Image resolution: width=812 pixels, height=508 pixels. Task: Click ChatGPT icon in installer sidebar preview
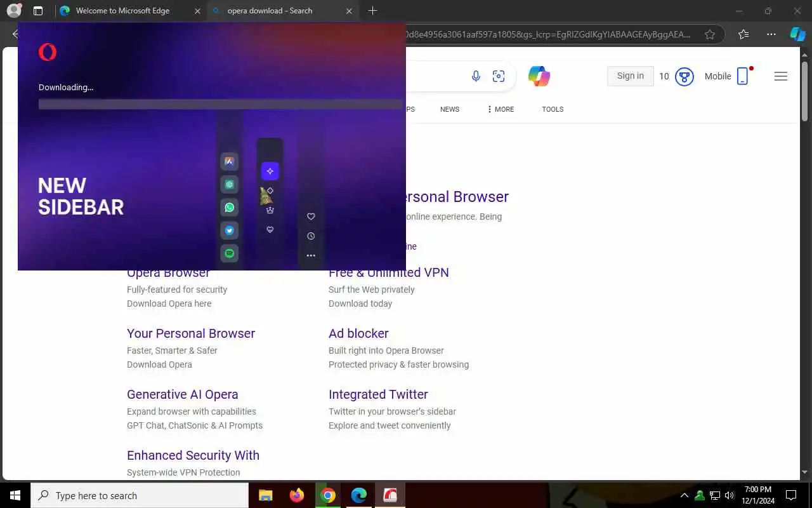[230, 184]
